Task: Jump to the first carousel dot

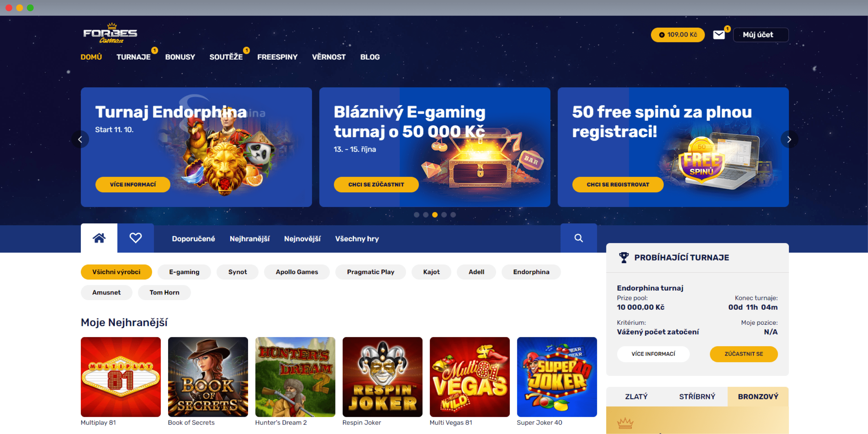Action: pos(416,215)
